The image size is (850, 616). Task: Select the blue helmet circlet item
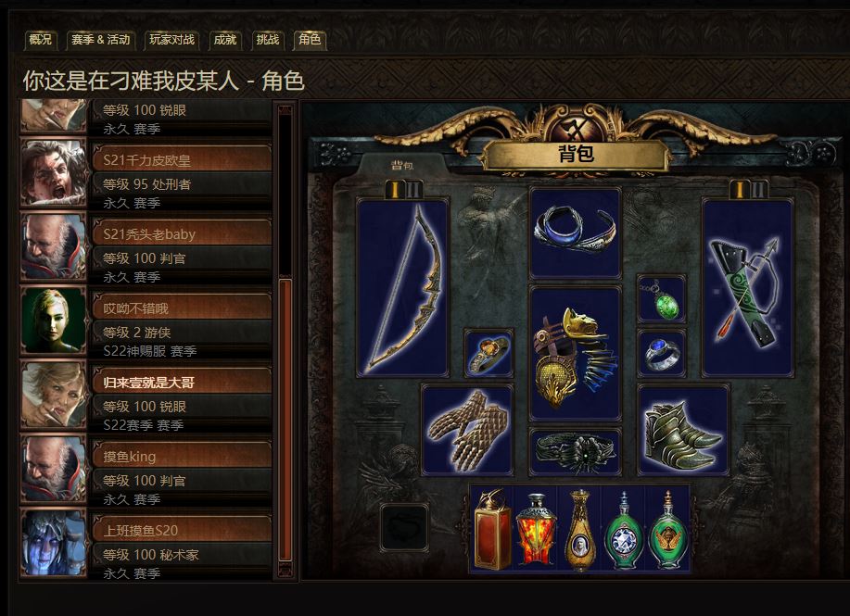point(575,233)
